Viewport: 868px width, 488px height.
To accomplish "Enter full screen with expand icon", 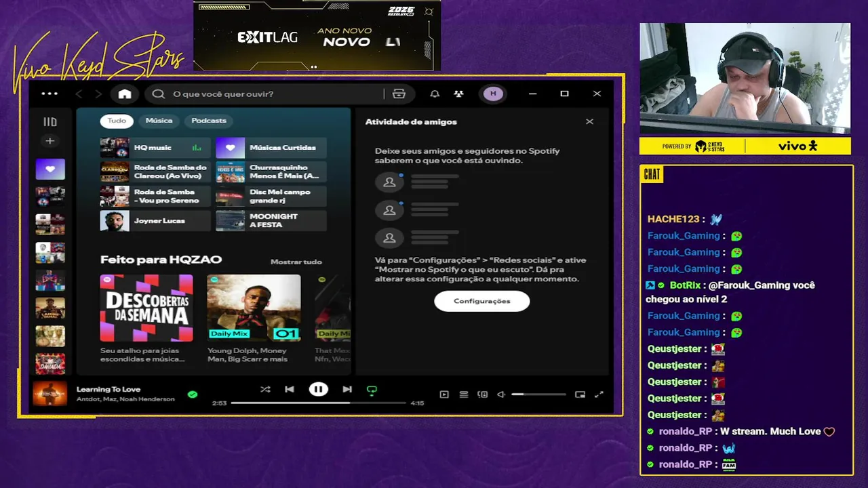I will pos(599,394).
